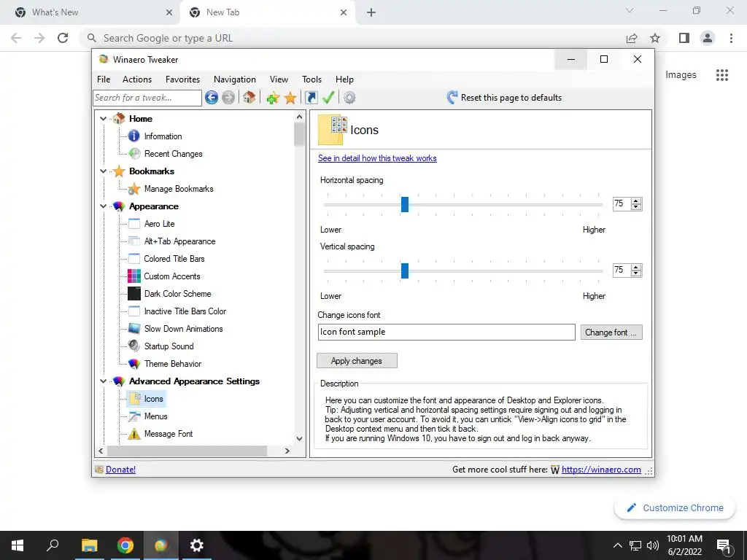Viewport: 747px width, 560px height.
Task: Click horizontal spacing value field 75
Action: 622,204
